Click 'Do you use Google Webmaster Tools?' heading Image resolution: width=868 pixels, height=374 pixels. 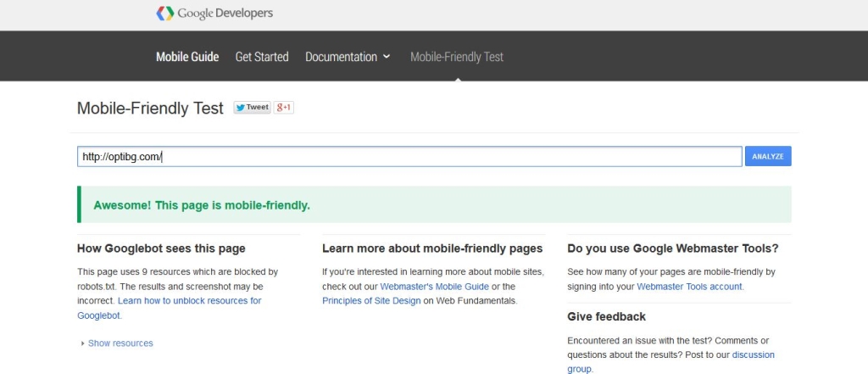[x=672, y=248]
